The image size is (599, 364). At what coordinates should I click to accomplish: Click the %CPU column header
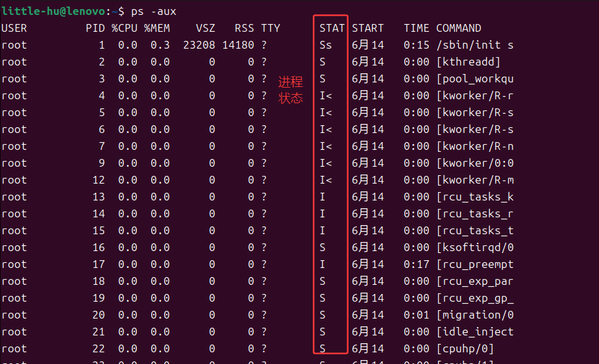coord(125,29)
